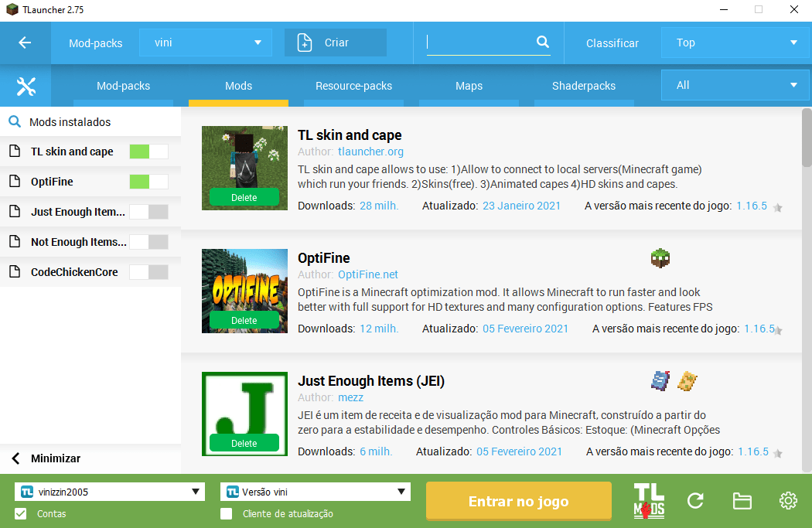The width and height of the screenshot is (812, 528).
Task: Click file icon beside TL skin and cape
Action: click(15, 152)
